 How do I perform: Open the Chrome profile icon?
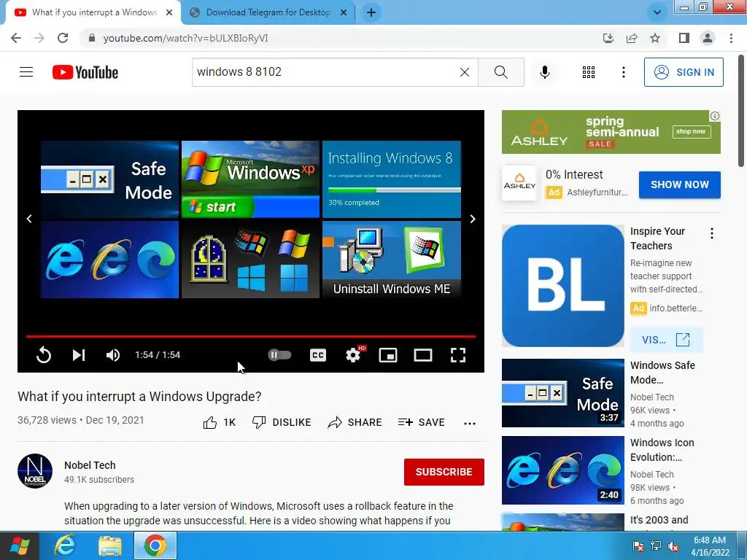pos(708,38)
